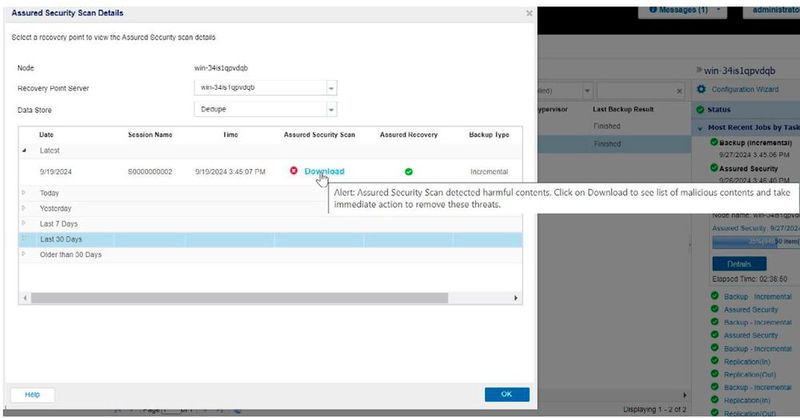
Task: Click the Download link for session S0000000002
Action: tap(324, 171)
